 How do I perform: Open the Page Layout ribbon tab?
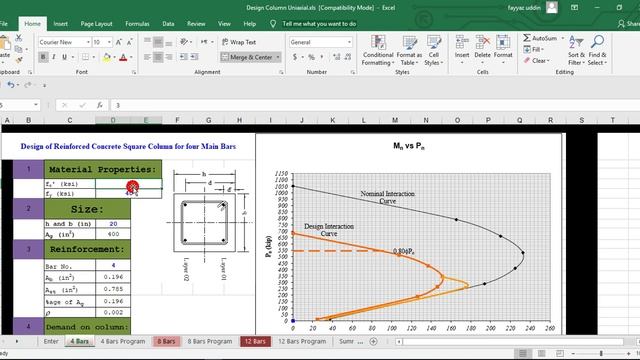click(x=96, y=24)
